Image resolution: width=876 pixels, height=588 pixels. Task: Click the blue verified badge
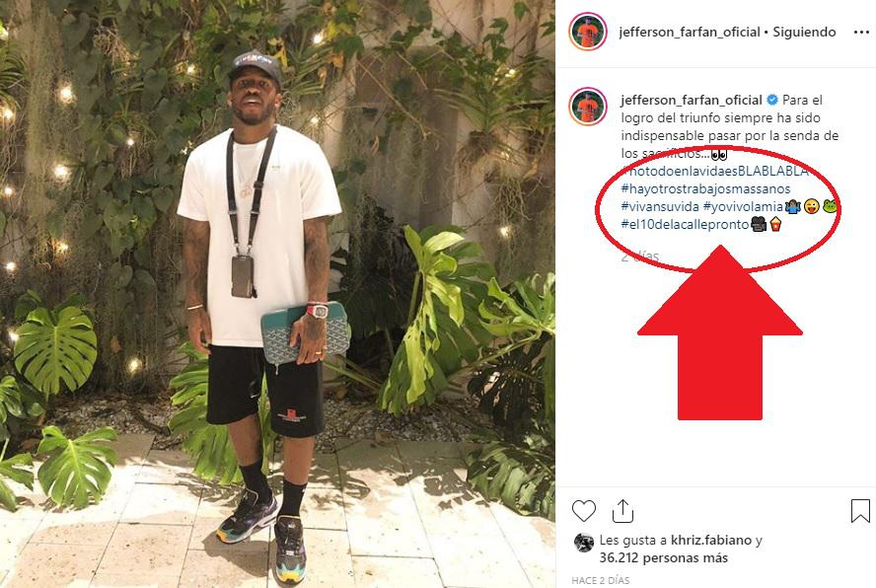point(772,100)
